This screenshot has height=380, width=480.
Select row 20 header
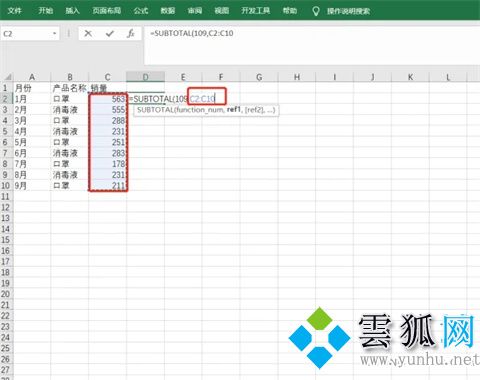pos(6,294)
